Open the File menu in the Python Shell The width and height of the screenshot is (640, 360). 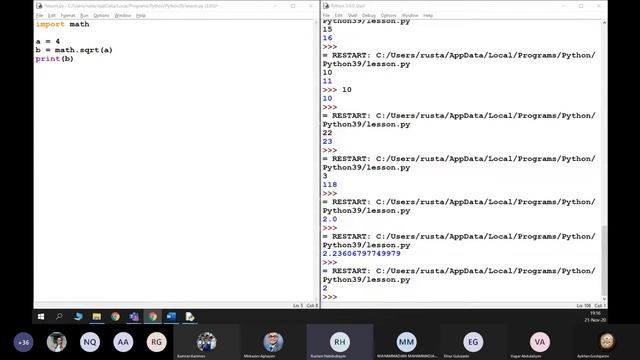click(326, 16)
